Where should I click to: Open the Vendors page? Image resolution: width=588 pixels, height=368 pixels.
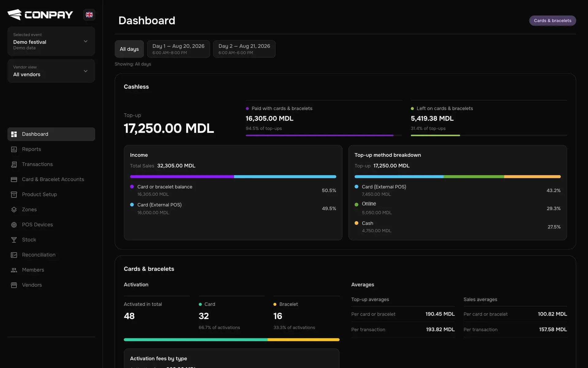(51, 285)
